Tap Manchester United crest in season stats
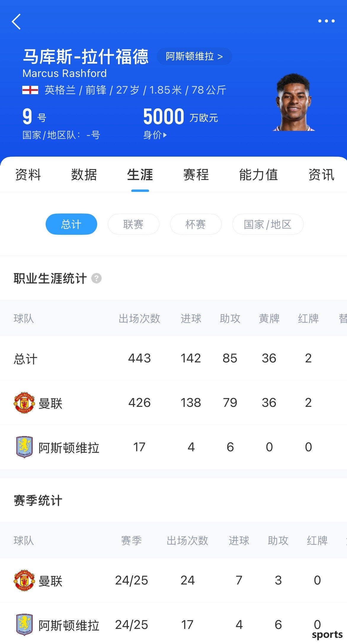The height and width of the screenshot is (644, 347). tap(24, 580)
